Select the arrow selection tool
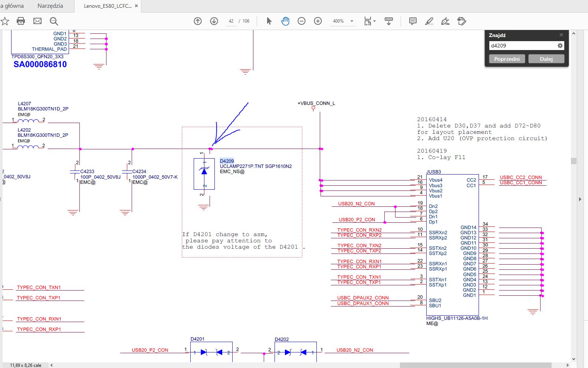The width and height of the screenshot is (588, 368). pyautogui.click(x=269, y=21)
